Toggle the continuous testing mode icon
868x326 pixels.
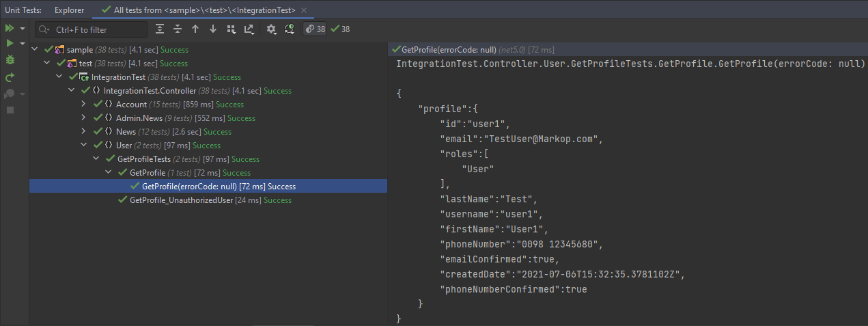[289, 29]
